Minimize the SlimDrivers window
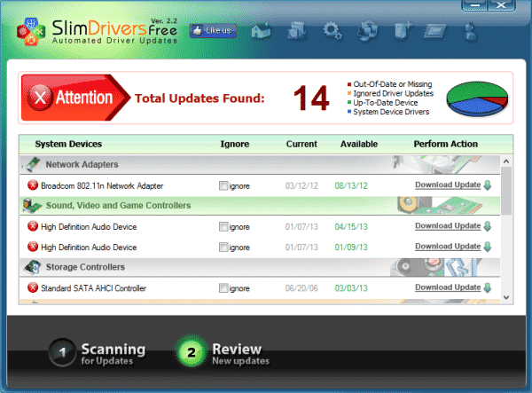 pos(475,5)
